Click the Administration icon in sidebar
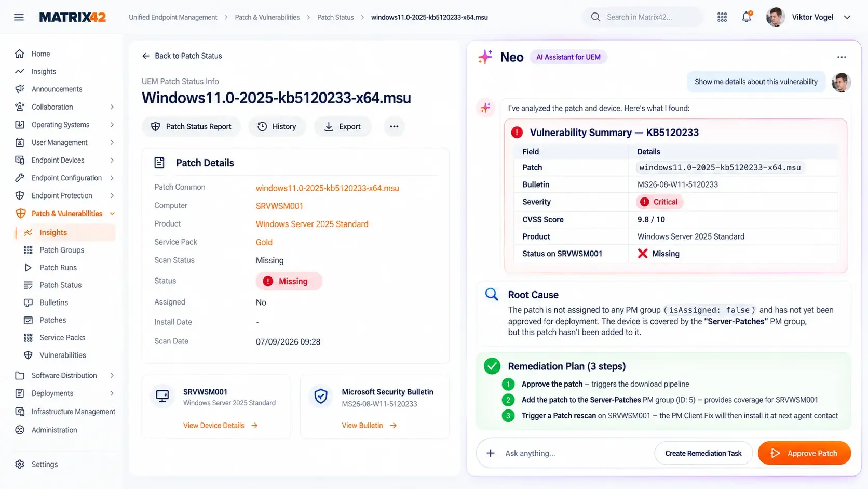The height and width of the screenshot is (489, 868). [20, 430]
